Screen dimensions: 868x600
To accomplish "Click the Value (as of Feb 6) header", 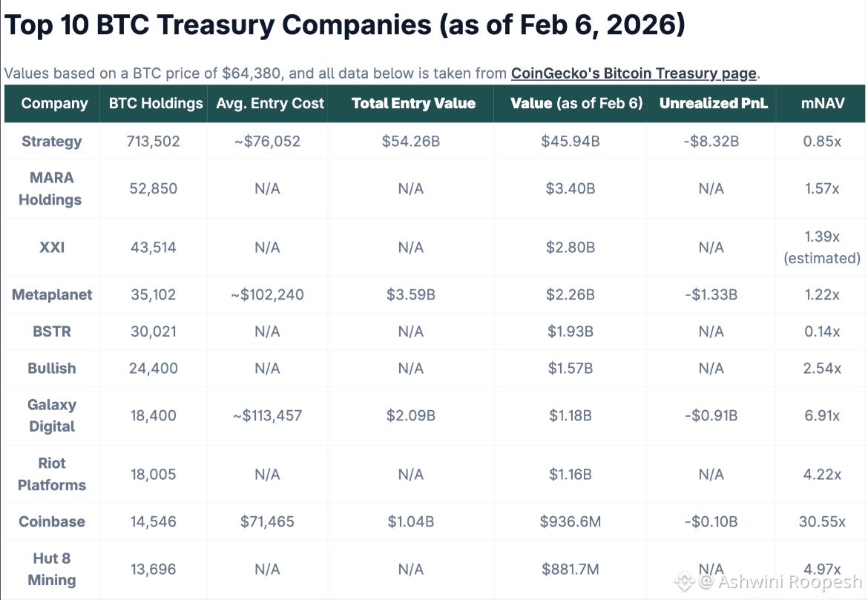I will (x=576, y=104).
